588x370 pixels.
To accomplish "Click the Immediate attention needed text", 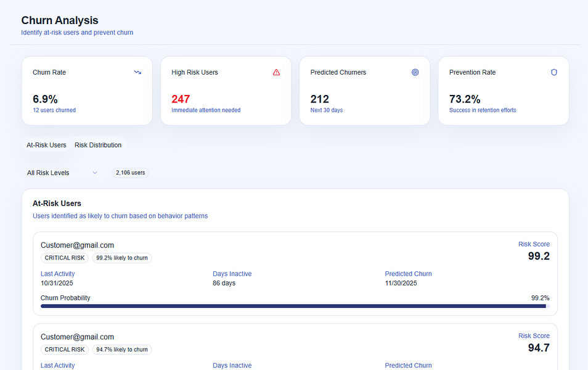I will pos(206,110).
